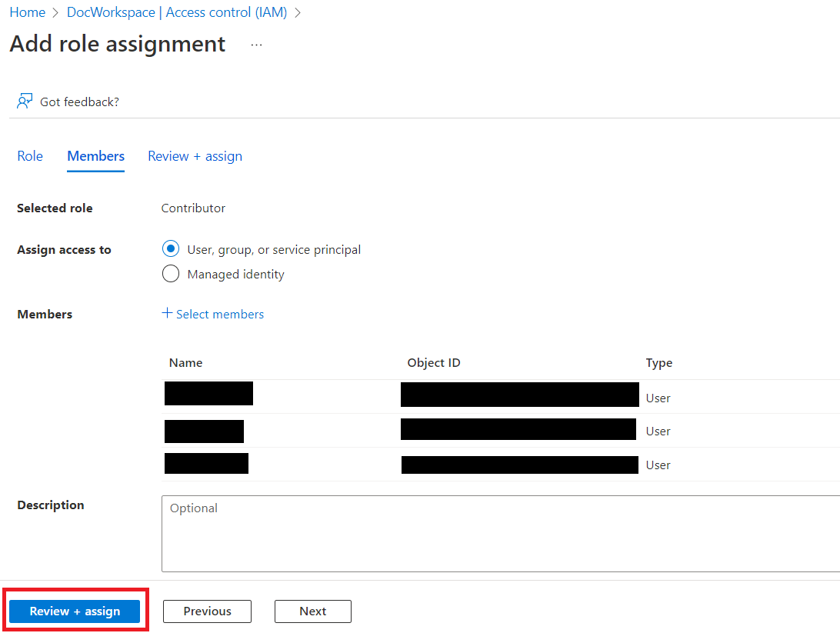The image size is (840, 633).
Task: Click the Got feedback smiley icon
Action: pos(25,101)
